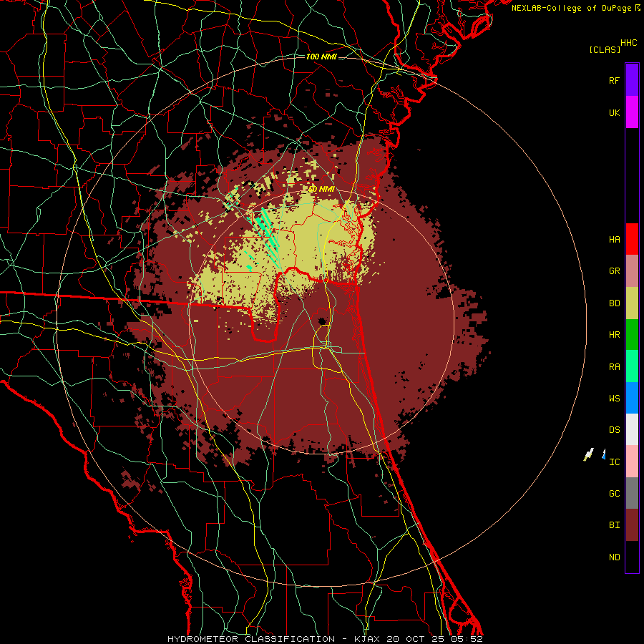Pick the dark green HR legend block
This screenshot has width=644, height=644.
point(632,335)
